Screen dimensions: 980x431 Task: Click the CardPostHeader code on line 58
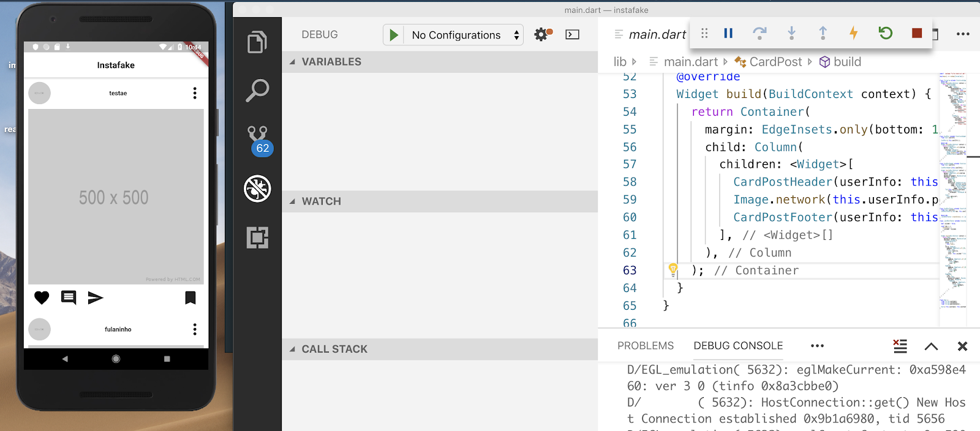coord(835,182)
